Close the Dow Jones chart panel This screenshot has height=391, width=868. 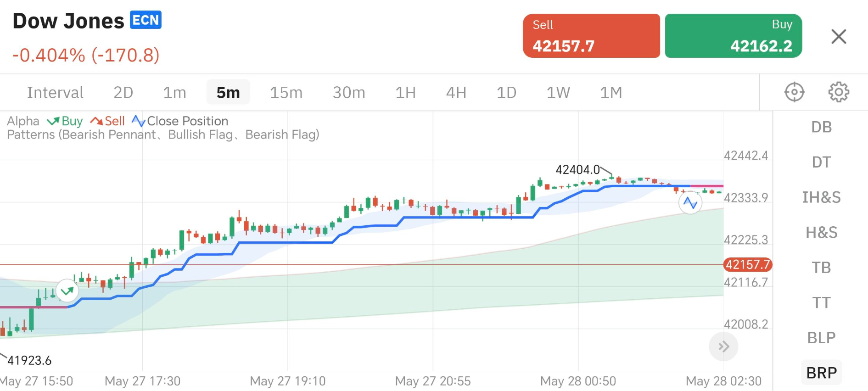838,36
